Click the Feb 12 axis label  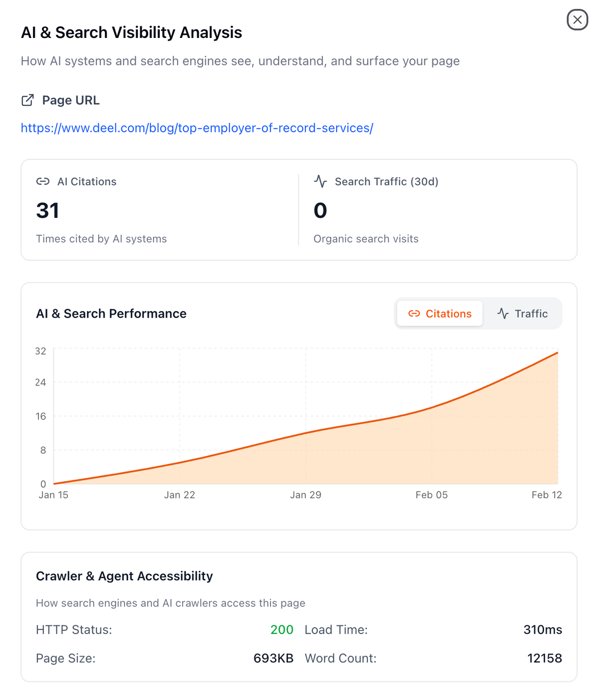click(x=547, y=495)
